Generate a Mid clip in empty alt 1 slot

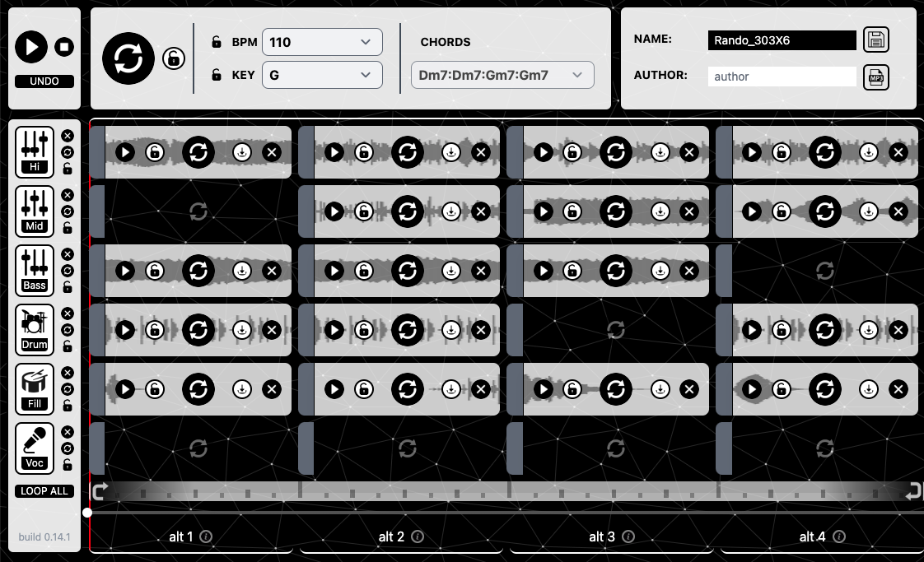[x=198, y=211]
